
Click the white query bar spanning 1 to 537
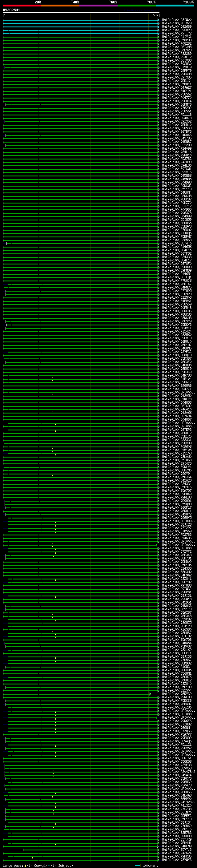81,12
